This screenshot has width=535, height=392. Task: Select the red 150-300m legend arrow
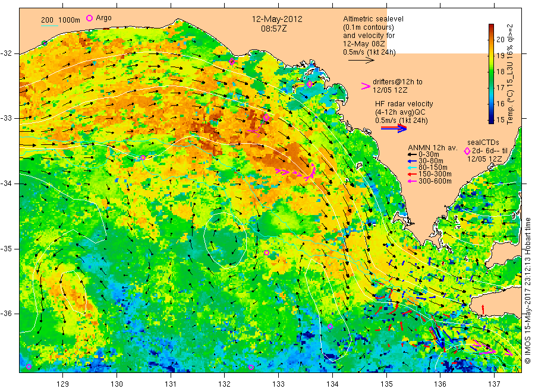412,175
